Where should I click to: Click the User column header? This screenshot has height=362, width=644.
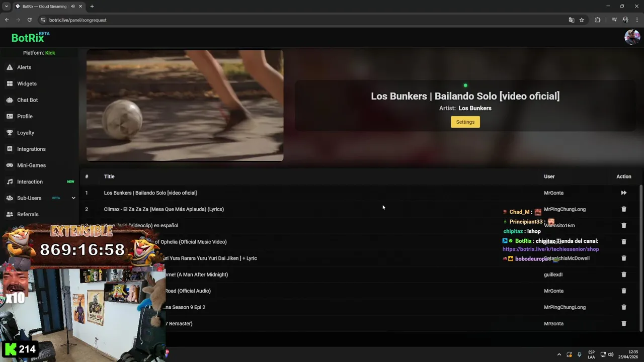click(549, 176)
